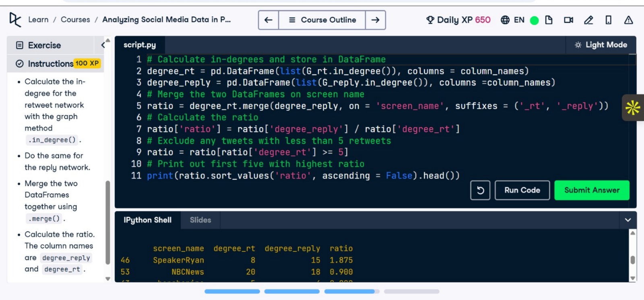Click the Run Code button
Viewport: 644px width, 300px height.
522,190
